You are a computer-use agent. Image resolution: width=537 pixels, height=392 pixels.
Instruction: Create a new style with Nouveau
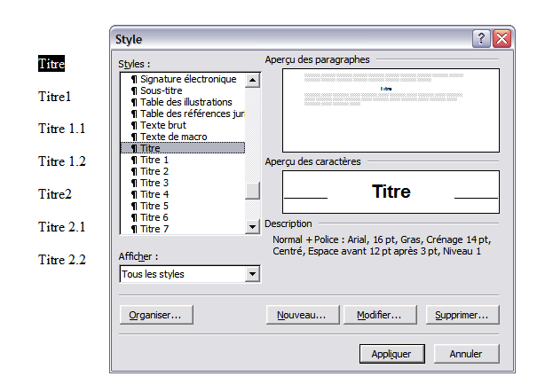302,315
